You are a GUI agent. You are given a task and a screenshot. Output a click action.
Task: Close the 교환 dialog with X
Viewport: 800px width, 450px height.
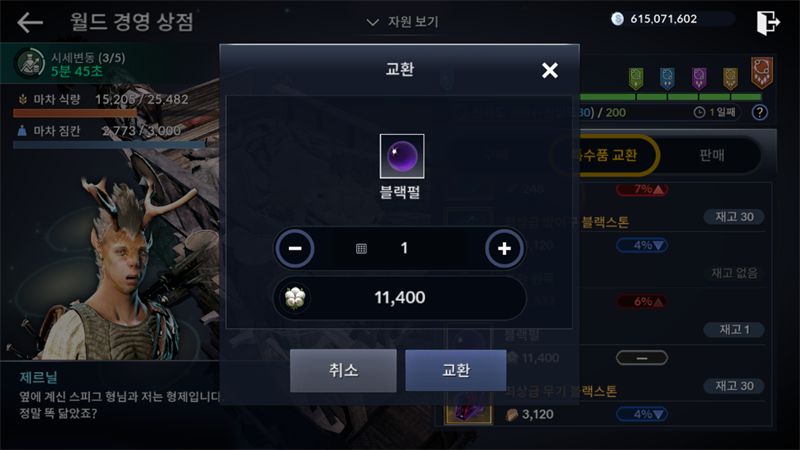pyautogui.click(x=549, y=70)
